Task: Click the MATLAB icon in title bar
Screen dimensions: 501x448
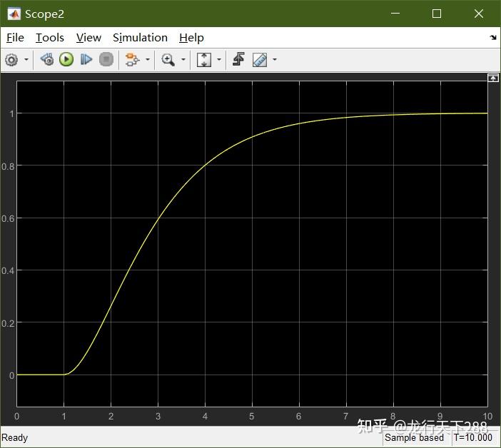Action: pos(14,14)
